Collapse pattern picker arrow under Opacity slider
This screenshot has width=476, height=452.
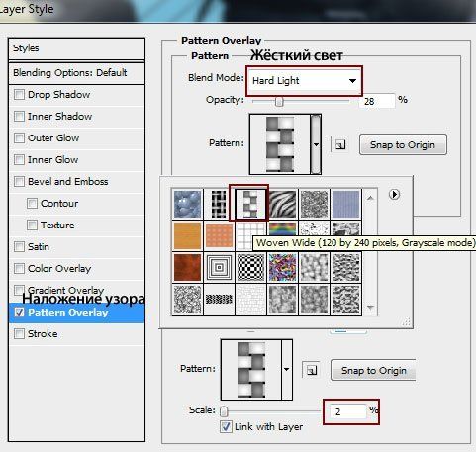point(316,144)
